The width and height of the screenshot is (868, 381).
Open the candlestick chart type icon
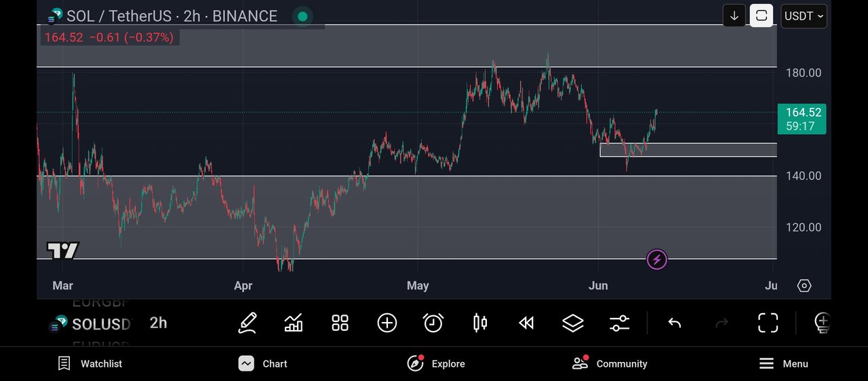click(480, 323)
